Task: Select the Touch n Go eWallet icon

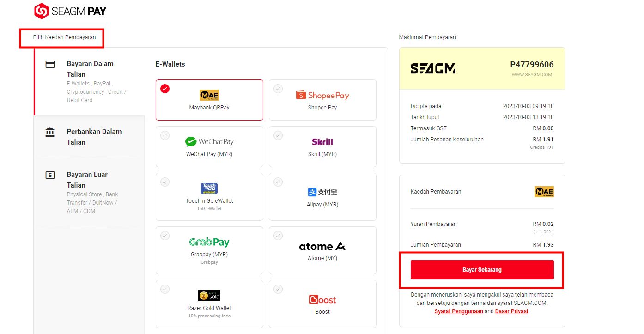Action: point(209,188)
